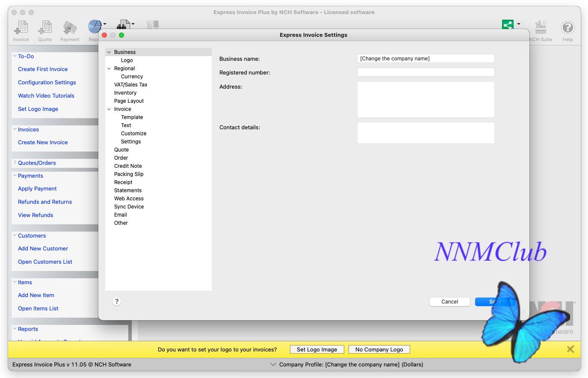Image resolution: width=588 pixels, height=378 pixels.
Task: Click the Help icon in the toolbar
Action: coord(567,28)
